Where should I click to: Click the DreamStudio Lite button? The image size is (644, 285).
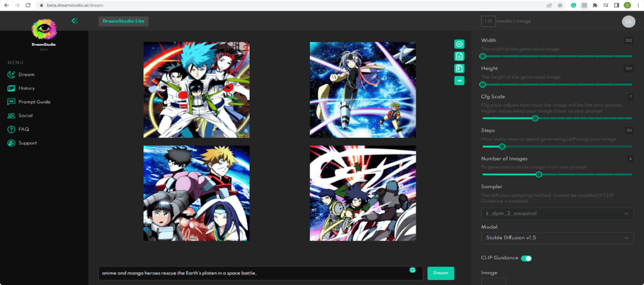(124, 21)
